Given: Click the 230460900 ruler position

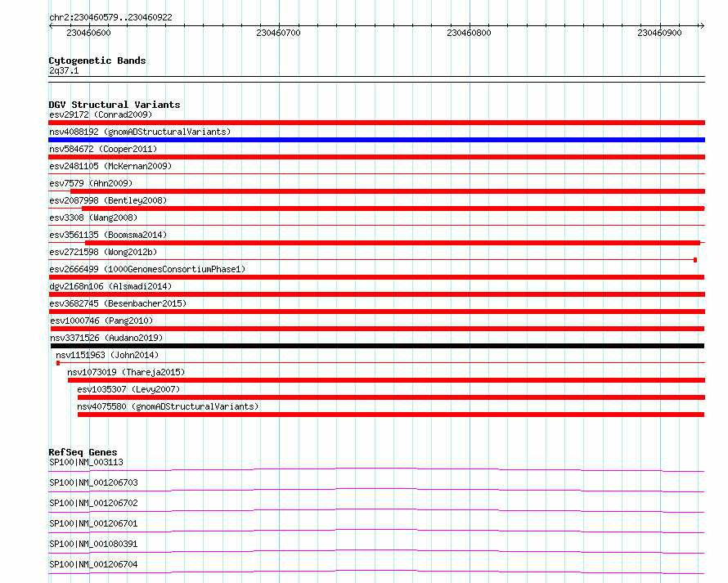Looking at the screenshot, I should pos(659,33).
